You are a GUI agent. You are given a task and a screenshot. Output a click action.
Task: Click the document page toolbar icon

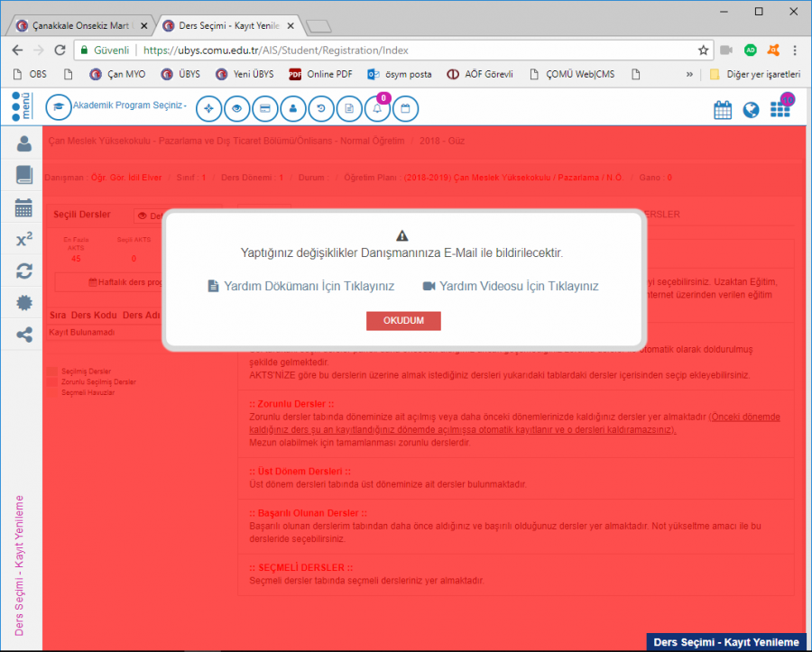coord(349,108)
